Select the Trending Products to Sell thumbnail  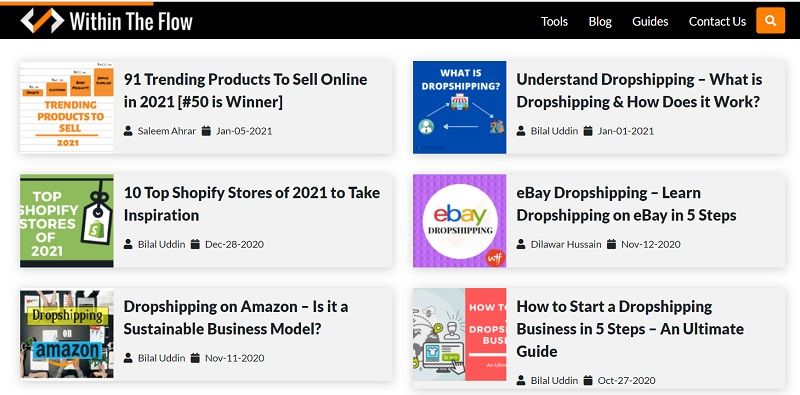[67, 107]
